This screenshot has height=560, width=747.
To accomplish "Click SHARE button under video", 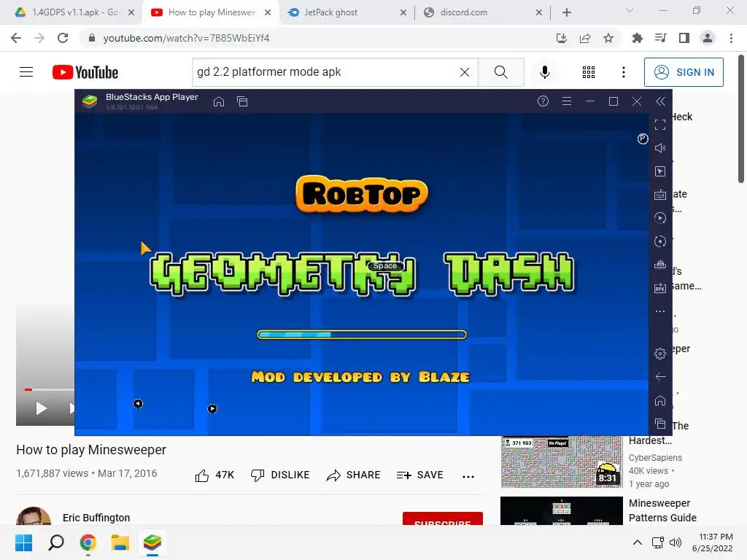I will click(354, 475).
